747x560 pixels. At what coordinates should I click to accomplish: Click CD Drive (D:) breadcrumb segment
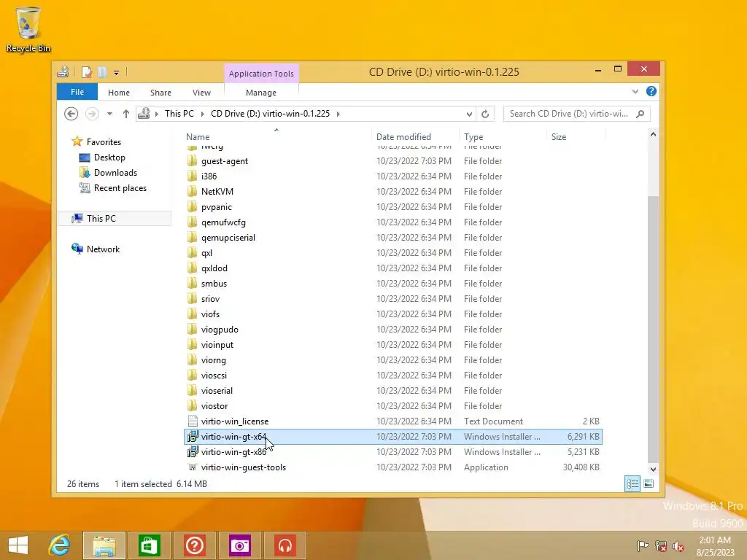(x=270, y=114)
